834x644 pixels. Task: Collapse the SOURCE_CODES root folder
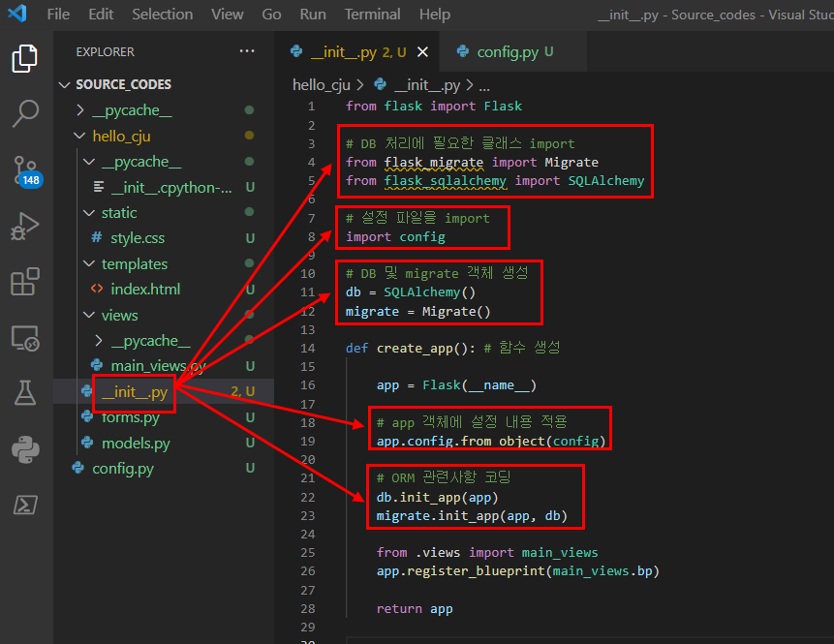click(x=64, y=84)
